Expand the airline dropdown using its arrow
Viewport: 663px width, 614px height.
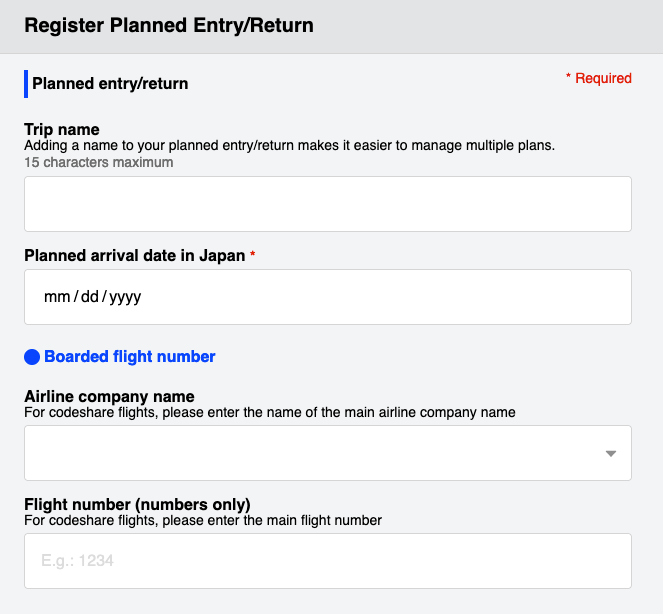click(611, 453)
